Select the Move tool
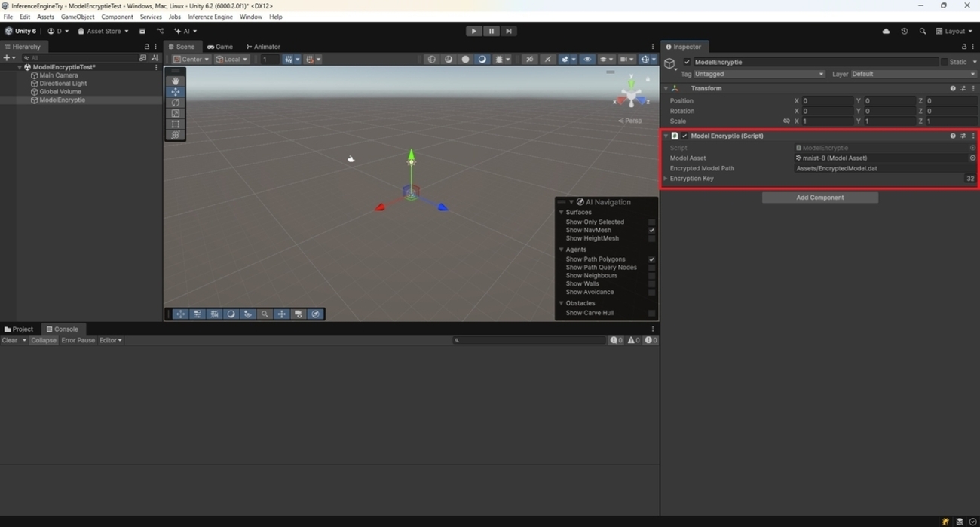The width and height of the screenshot is (980, 527). [x=176, y=92]
